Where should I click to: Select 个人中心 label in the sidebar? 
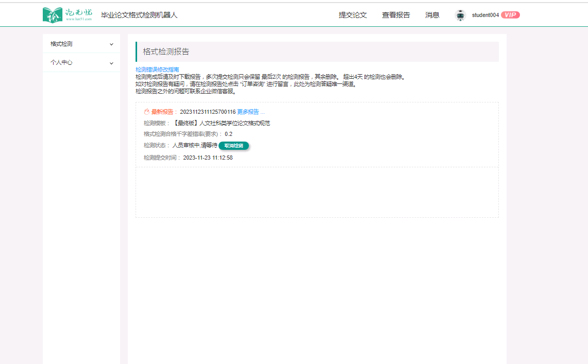pyautogui.click(x=61, y=63)
